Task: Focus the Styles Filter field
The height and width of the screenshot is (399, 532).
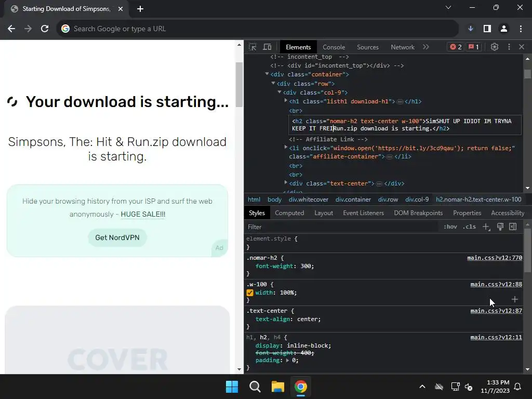Action: [x=341, y=227]
